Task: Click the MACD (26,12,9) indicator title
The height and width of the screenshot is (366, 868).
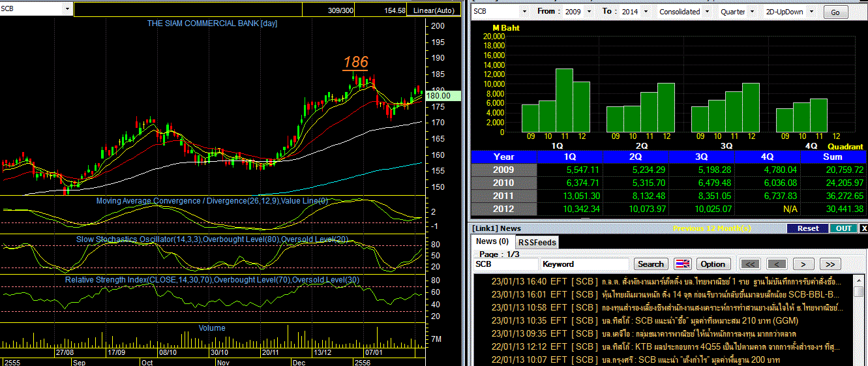Action: (x=212, y=201)
